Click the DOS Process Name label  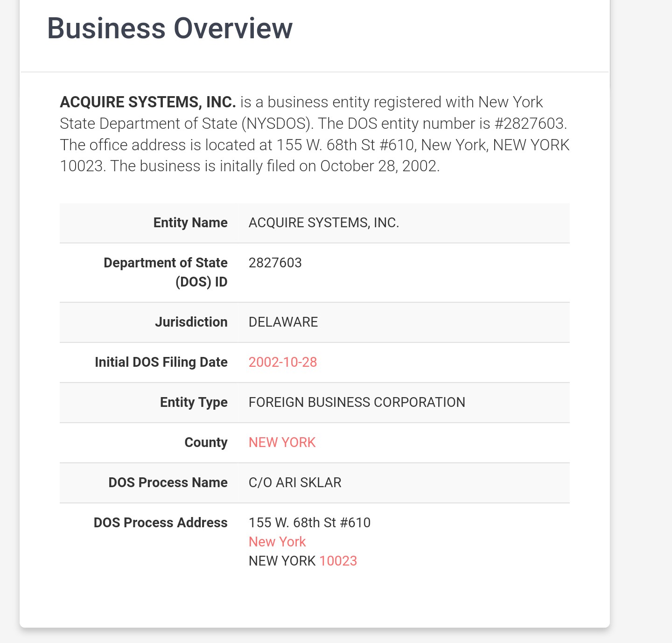click(168, 482)
